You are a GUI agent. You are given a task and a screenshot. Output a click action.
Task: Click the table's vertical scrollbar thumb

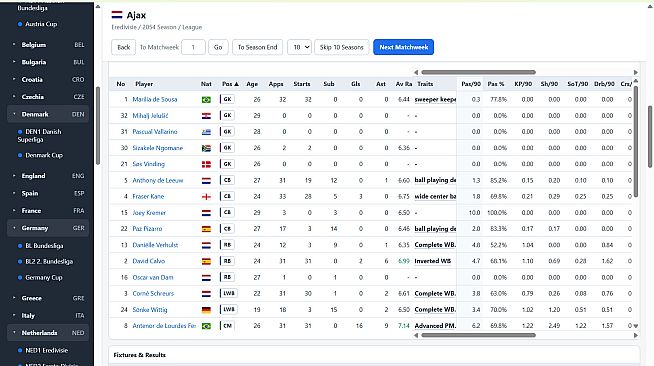[x=636, y=142]
